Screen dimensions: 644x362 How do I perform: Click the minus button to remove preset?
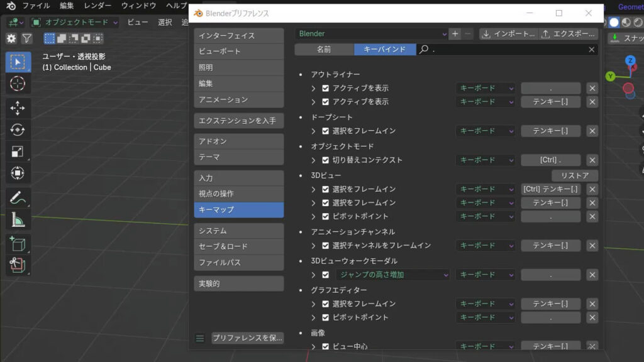pos(467,34)
